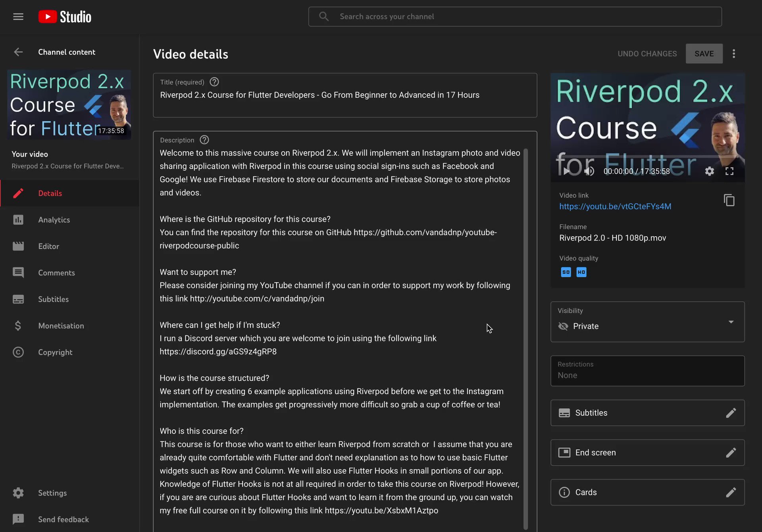Click the Comments speech icon
Viewport: 762px width, 532px height.
click(x=18, y=273)
